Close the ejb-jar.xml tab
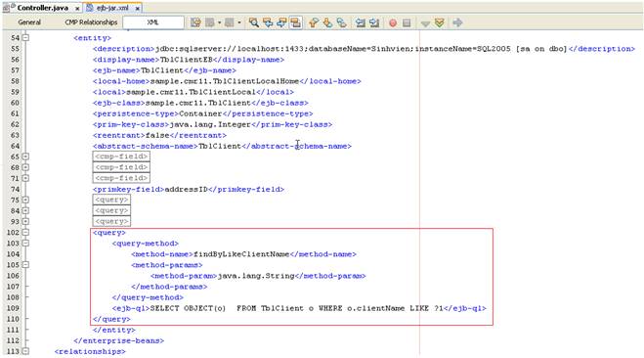 coord(138,8)
